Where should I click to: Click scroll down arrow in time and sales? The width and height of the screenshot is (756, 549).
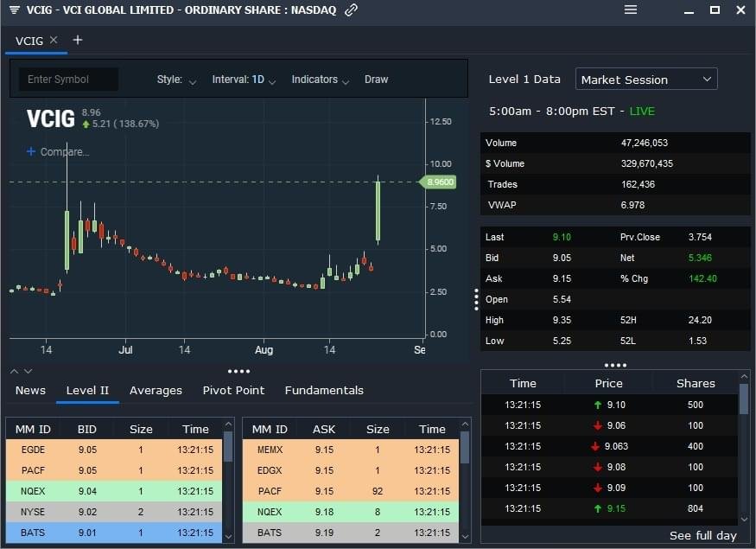coord(744,519)
